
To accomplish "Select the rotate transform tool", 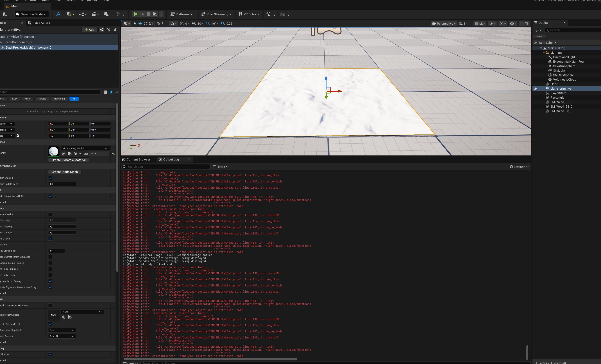I will point(145,24).
